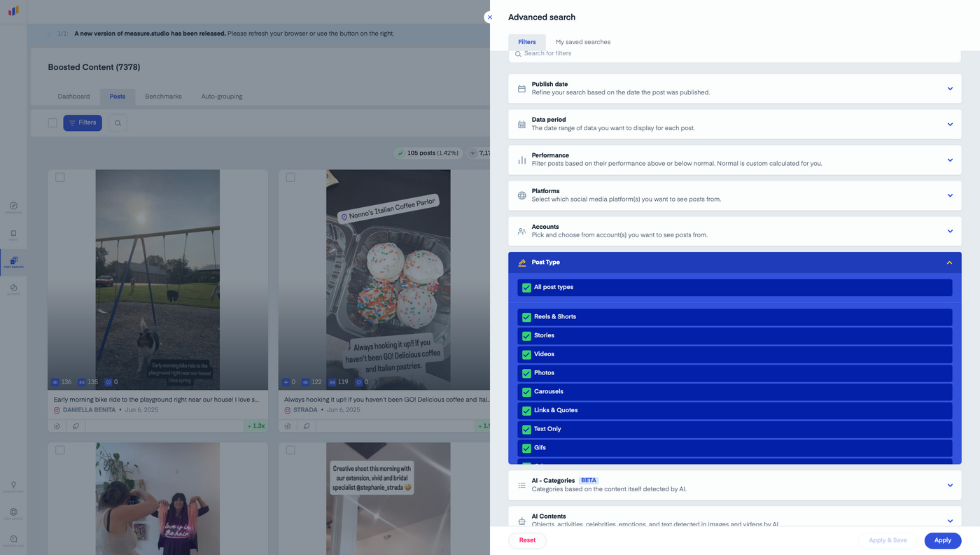980x555 pixels.
Task: Expand Publish date filter chevron
Action: pyautogui.click(x=950, y=89)
